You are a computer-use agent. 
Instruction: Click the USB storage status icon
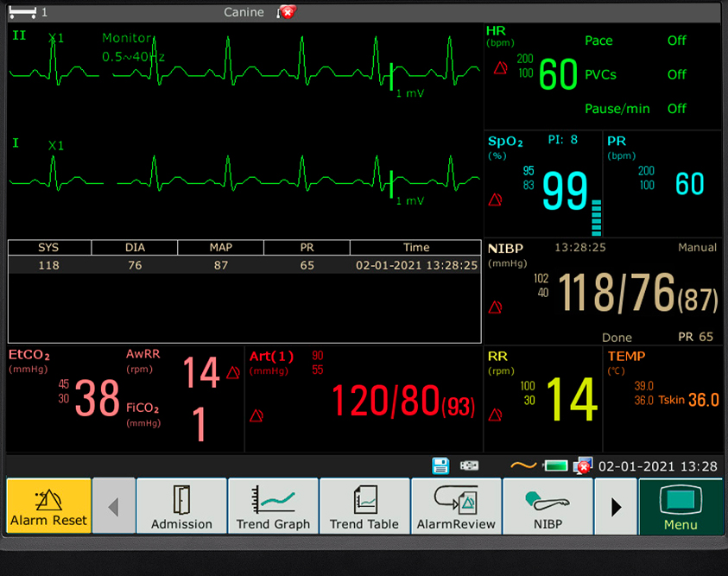pyautogui.click(x=469, y=465)
